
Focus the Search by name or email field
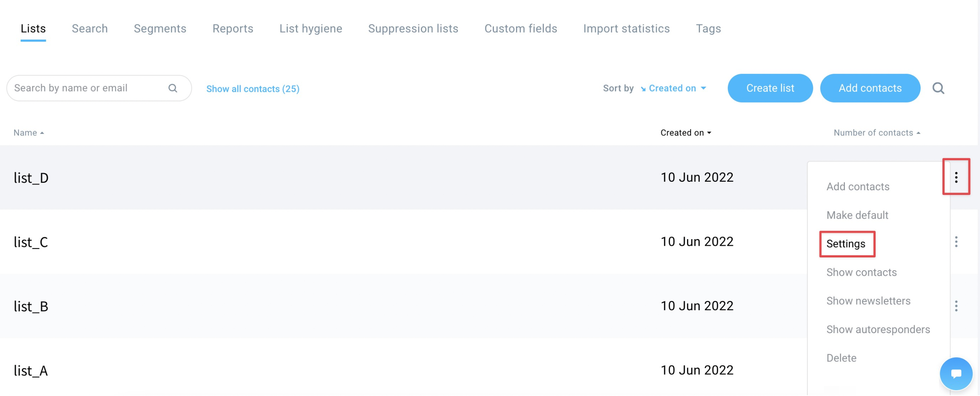(99, 88)
